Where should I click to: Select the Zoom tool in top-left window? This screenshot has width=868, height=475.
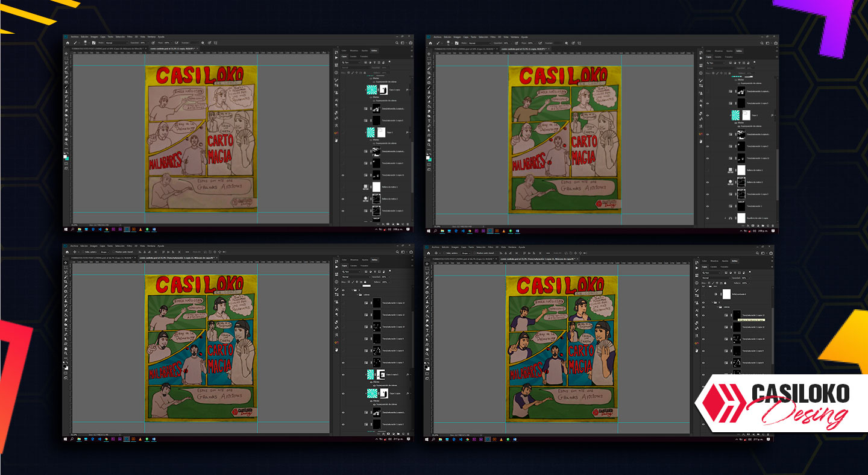(66, 144)
